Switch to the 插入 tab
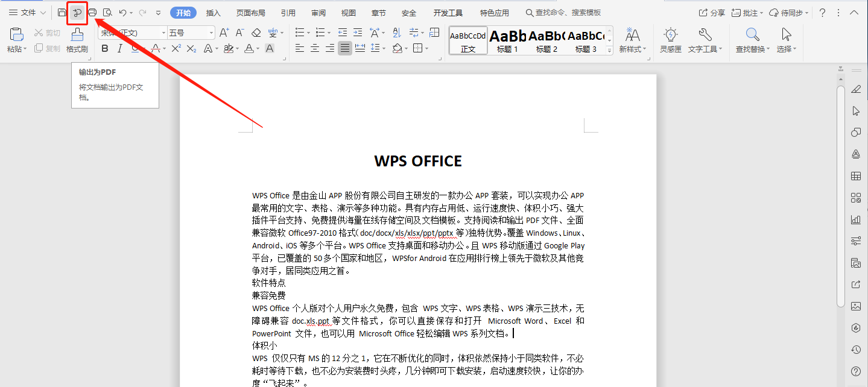This screenshot has height=387, width=868. (x=213, y=13)
